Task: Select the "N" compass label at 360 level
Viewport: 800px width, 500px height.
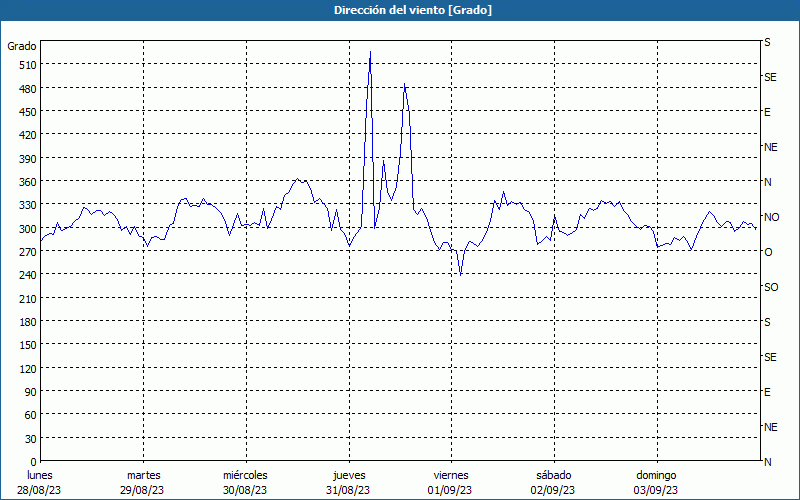Action: 768,182
